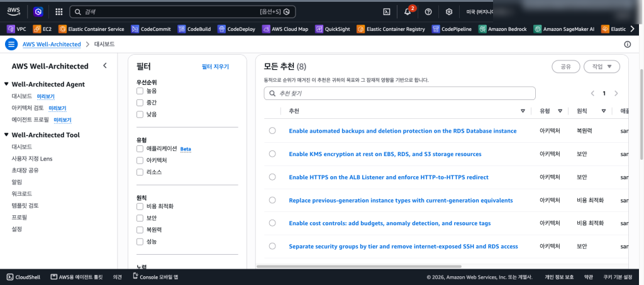
Task: Open Elastic Container Registry shortcut
Action: (391, 29)
